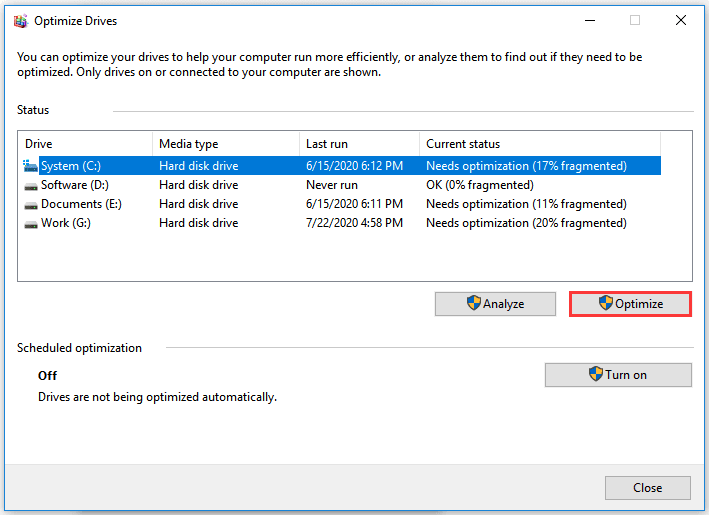709x515 pixels.
Task: Click the Software (D:) drive icon
Action: point(30,185)
